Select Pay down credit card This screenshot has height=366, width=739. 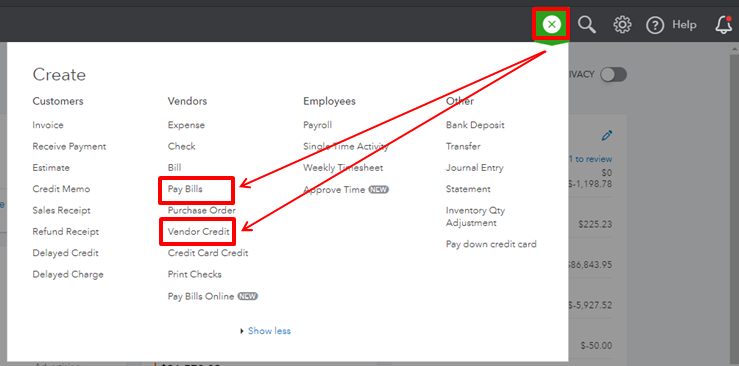tap(491, 244)
